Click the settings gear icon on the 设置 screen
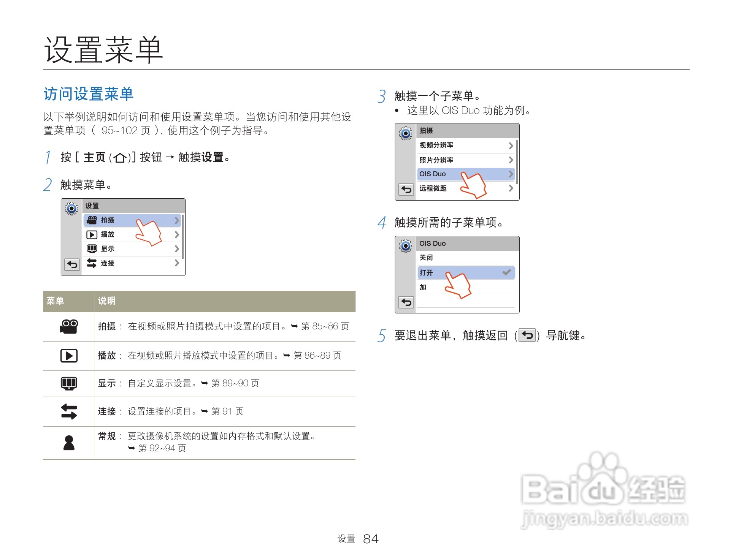This screenshot has width=733, height=560. pos(71,208)
